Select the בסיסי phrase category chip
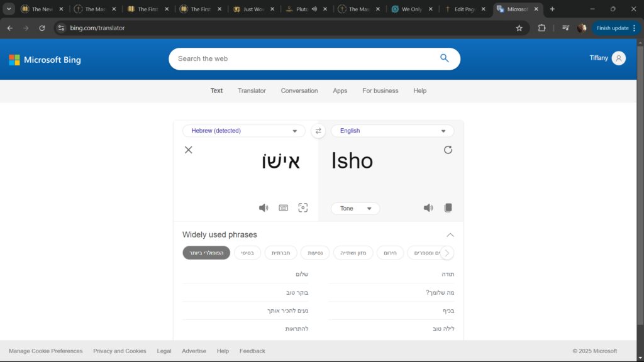This screenshot has height=362, width=644. point(247,253)
